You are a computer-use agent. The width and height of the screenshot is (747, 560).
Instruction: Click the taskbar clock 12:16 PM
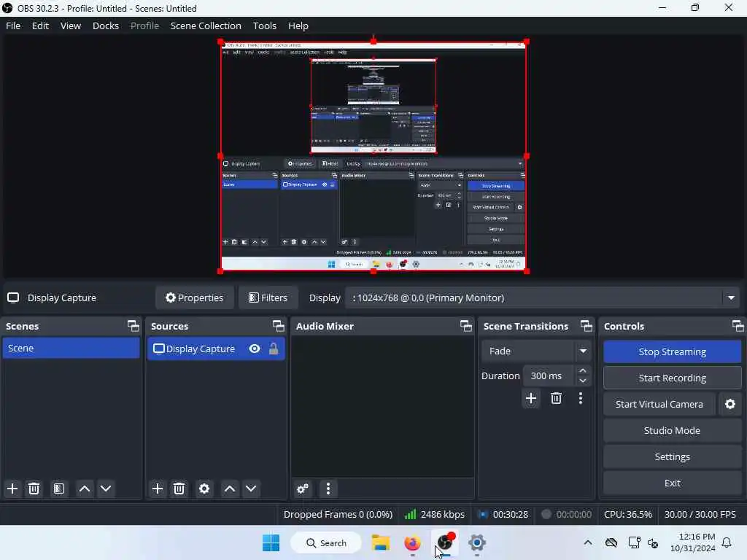click(693, 542)
